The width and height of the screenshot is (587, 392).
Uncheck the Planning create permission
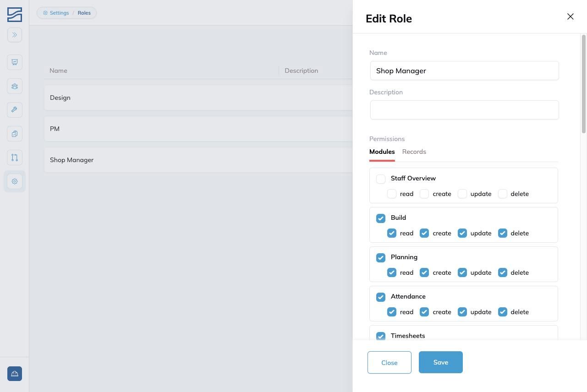pyautogui.click(x=424, y=272)
